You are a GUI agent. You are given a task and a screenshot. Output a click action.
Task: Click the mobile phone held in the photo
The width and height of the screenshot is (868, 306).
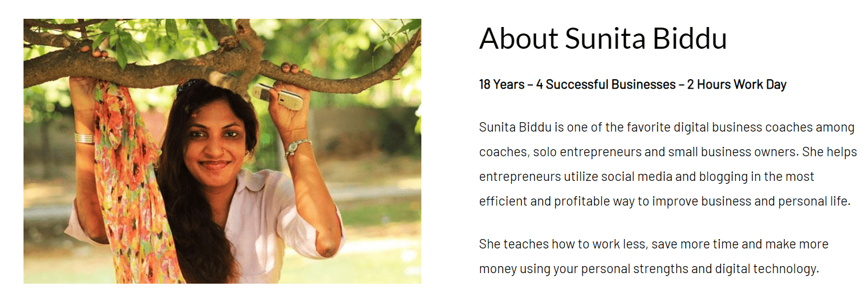(278, 96)
